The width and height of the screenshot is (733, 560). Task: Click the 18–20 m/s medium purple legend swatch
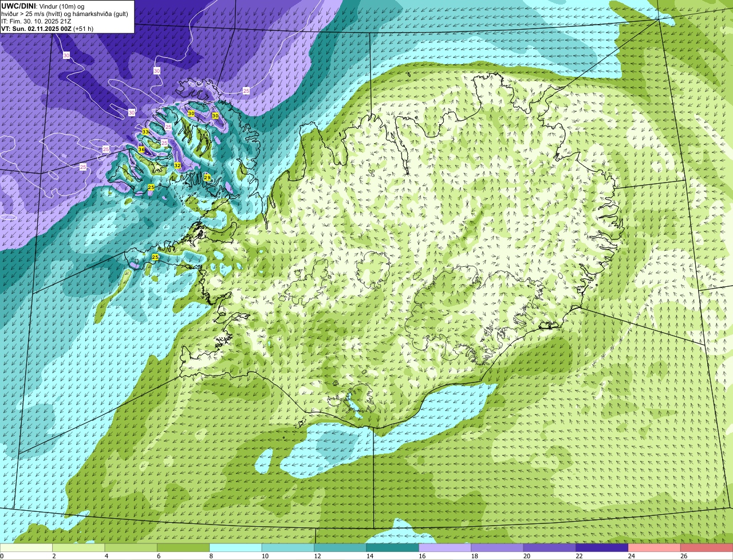point(497,547)
